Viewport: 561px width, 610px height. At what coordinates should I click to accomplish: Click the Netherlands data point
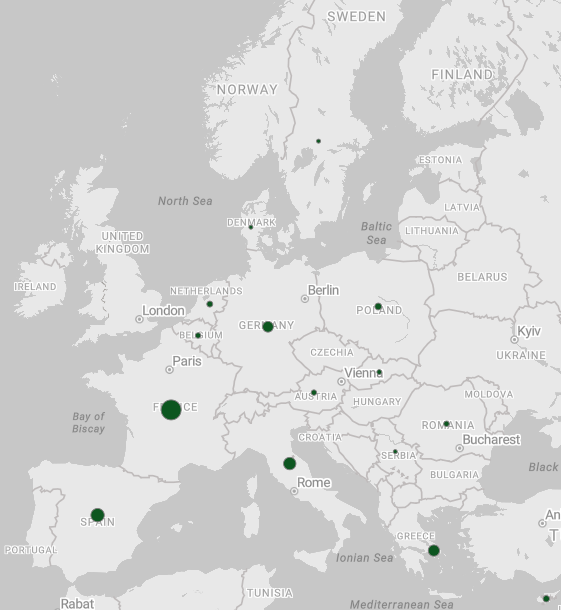pos(210,304)
